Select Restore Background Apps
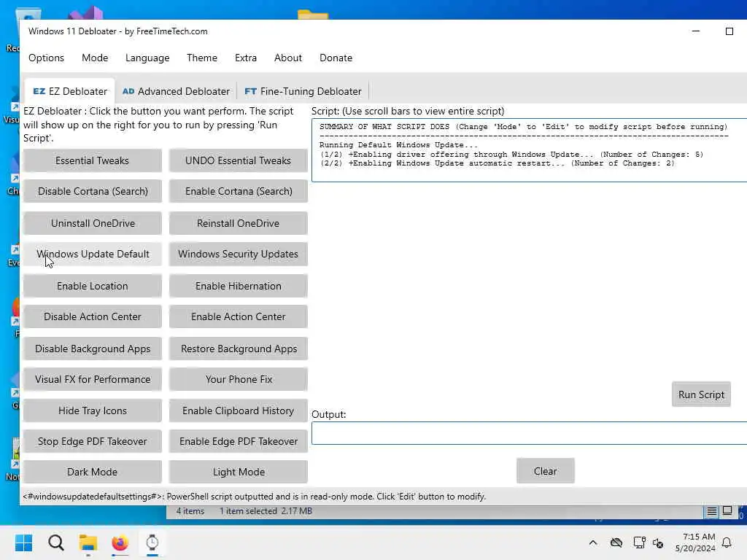Image resolution: width=747 pixels, height=560 pixels. 239,349
